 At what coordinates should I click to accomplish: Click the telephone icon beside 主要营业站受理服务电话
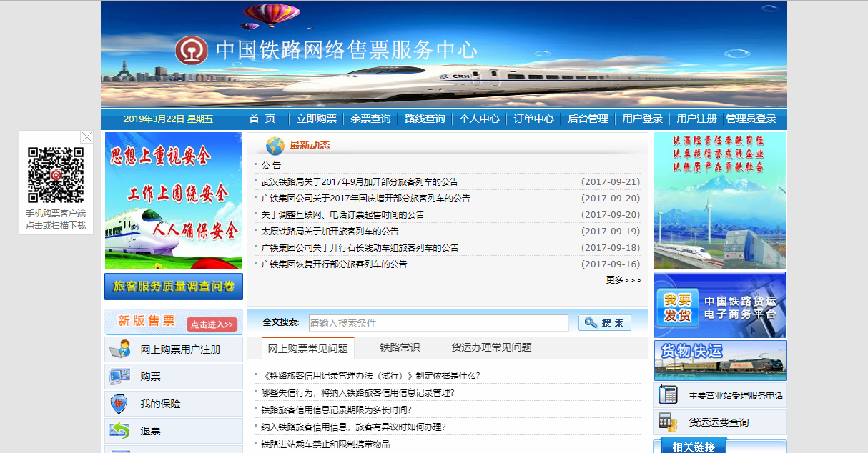point(669,394)
